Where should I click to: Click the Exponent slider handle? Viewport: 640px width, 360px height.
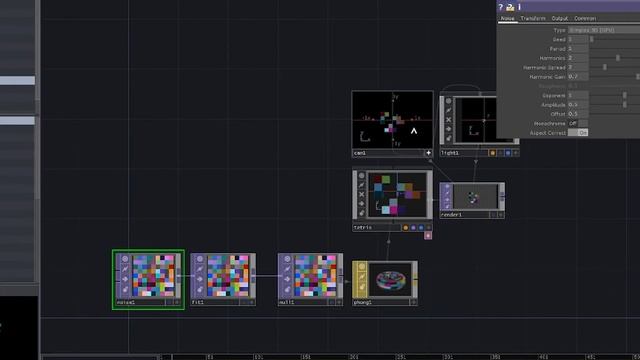click(624, 96)
